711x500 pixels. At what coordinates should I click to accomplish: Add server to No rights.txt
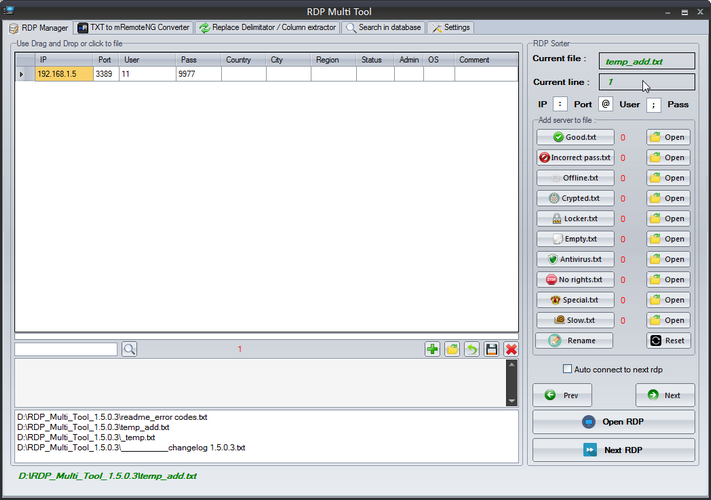[575, 280]
